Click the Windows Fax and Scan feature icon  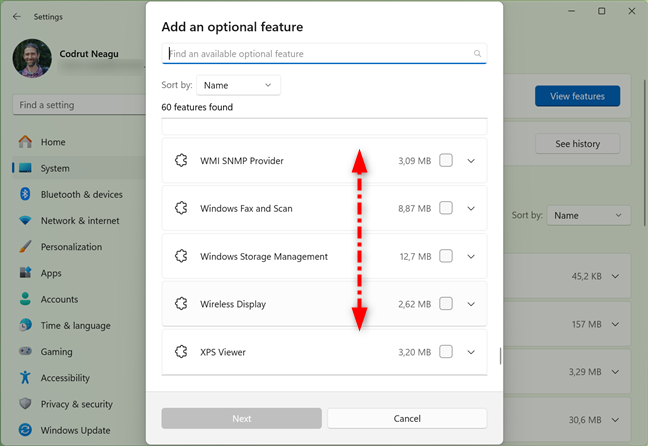click(181, 208)
